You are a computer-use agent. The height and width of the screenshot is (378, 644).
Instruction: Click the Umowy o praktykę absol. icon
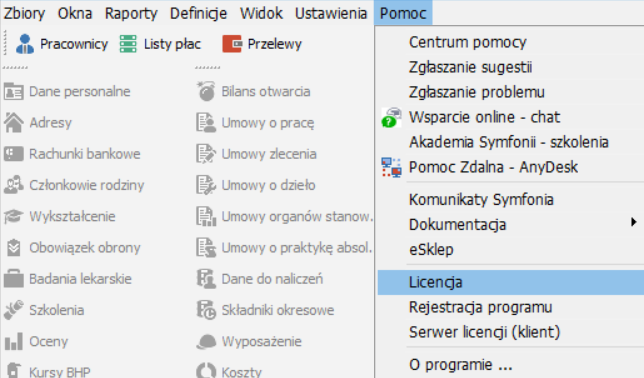point(206,248)
